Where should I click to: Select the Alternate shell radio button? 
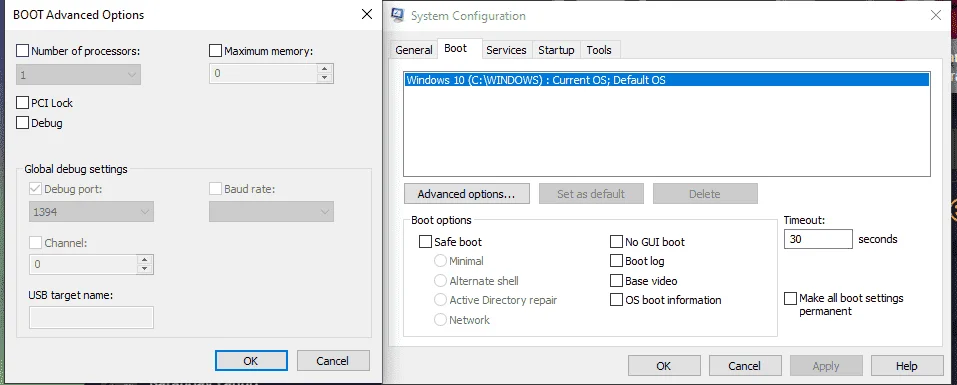(440, 281)
